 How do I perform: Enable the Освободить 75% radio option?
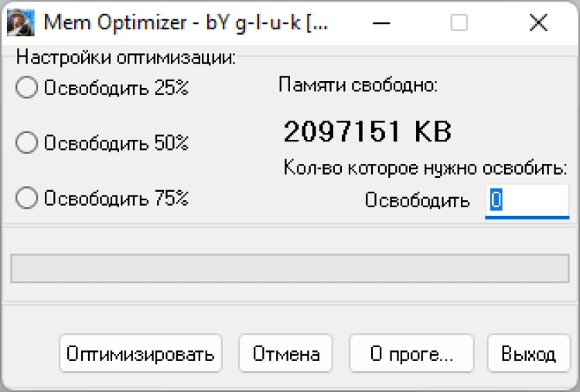point(26,198)
